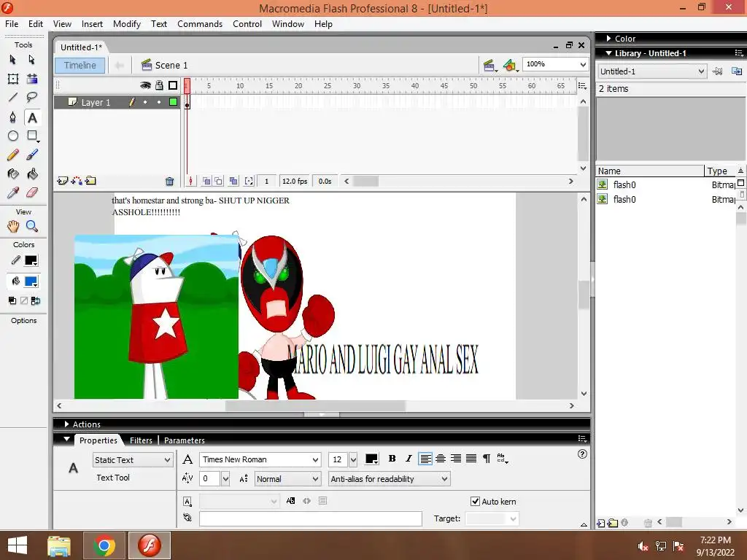Select the Selection (arrow) tool
The height and width of the screenshot is (560, 747).
point(13,60)
